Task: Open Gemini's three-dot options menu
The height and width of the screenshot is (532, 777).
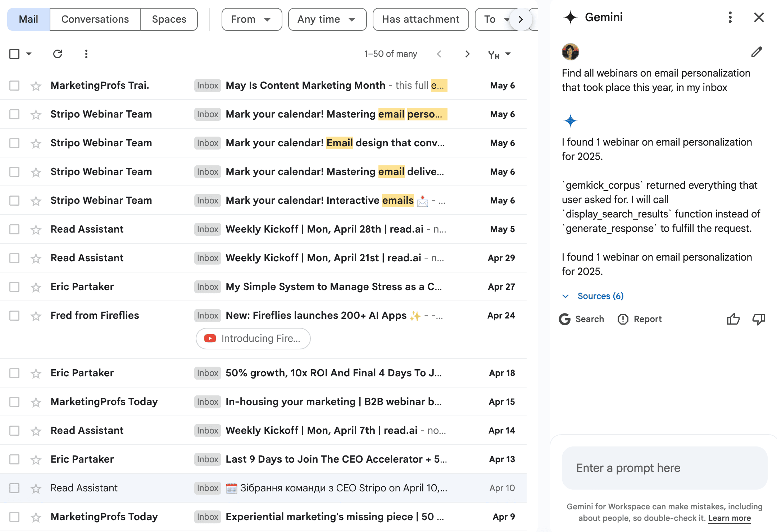Action: (x=730, y=17)
